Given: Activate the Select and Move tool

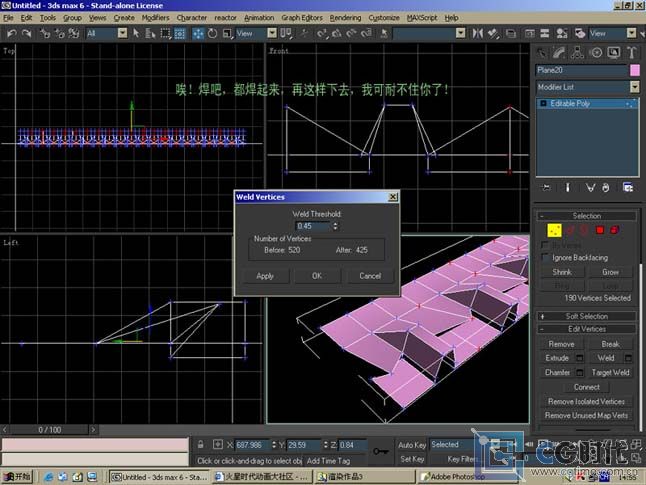Looking at the screenshot, I should click(198, 33).
